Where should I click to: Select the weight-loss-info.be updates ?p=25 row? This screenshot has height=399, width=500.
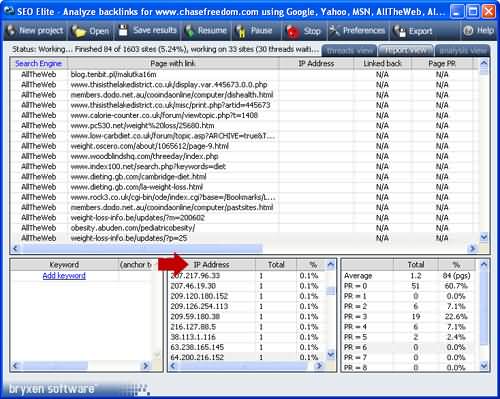[245, 238]
